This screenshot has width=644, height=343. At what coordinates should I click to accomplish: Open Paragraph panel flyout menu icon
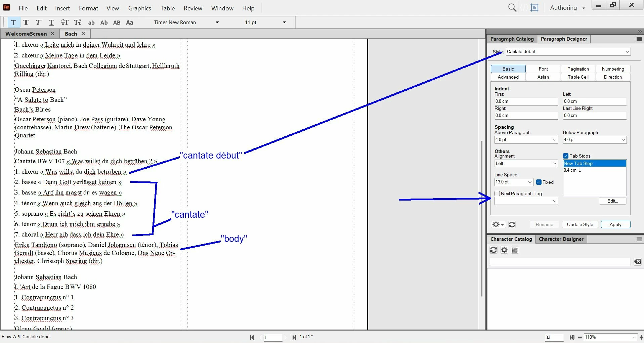click(639, 39)
